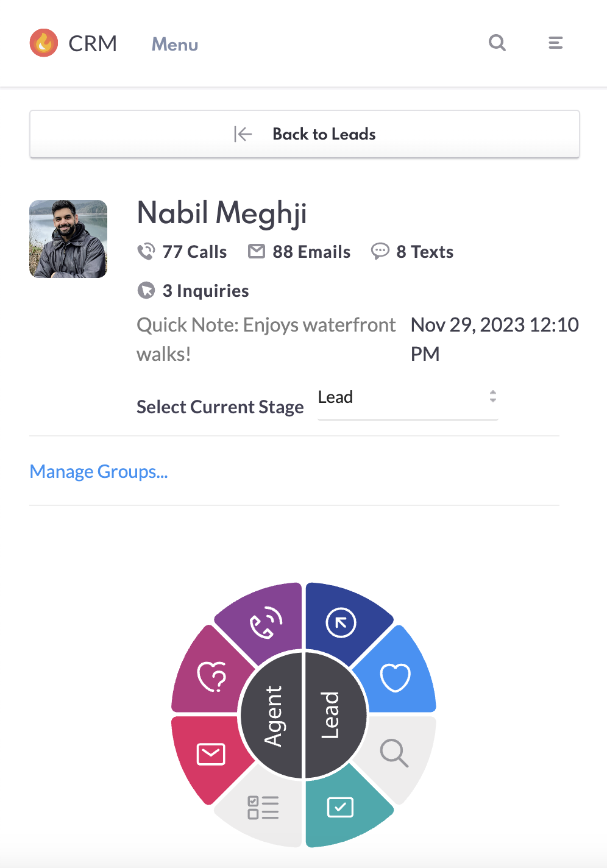Viewport: 607px width, 868px height.
Task: Select the teal checkmark wheel segment
Action: click(x=341, y=808)
